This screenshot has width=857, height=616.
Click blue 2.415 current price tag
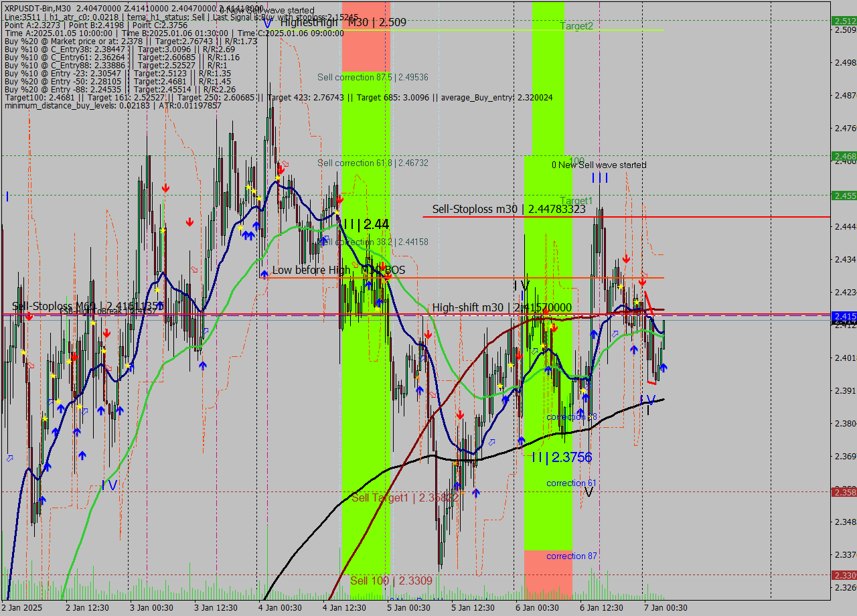tap(844, 316)
